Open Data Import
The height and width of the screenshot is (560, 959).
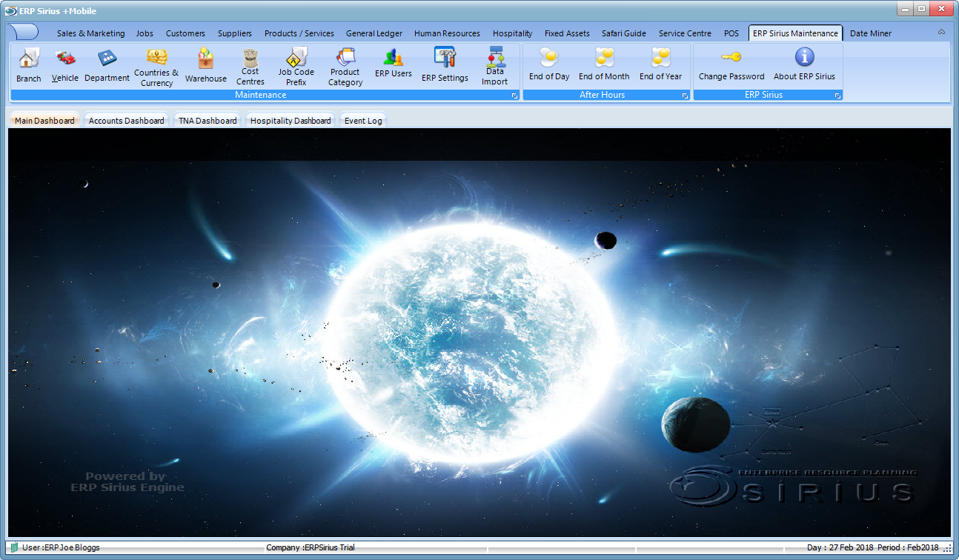click(x=495, y=67)
